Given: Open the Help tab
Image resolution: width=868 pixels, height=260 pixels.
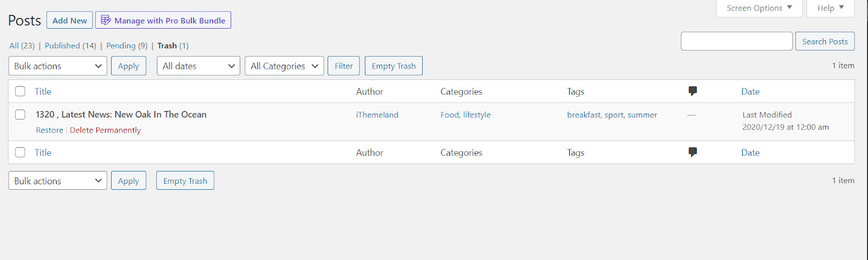Looking at the screenshot, I should 830,8.
